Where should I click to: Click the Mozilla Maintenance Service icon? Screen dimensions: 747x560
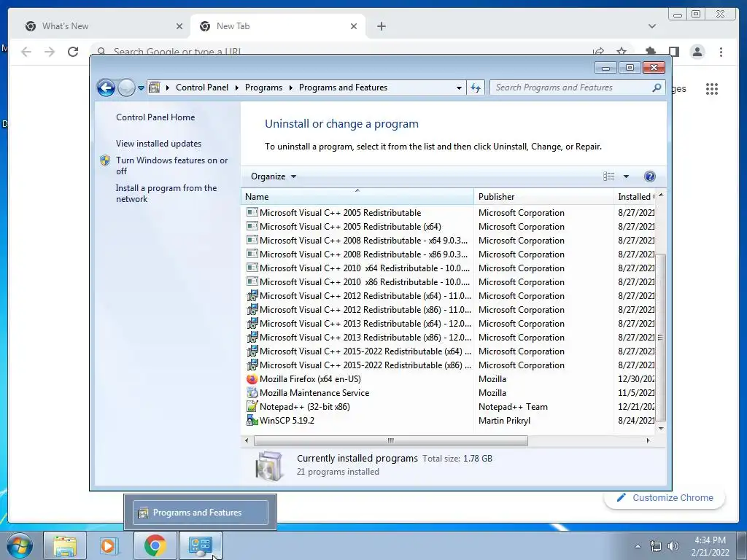click(x=252, y=393)
